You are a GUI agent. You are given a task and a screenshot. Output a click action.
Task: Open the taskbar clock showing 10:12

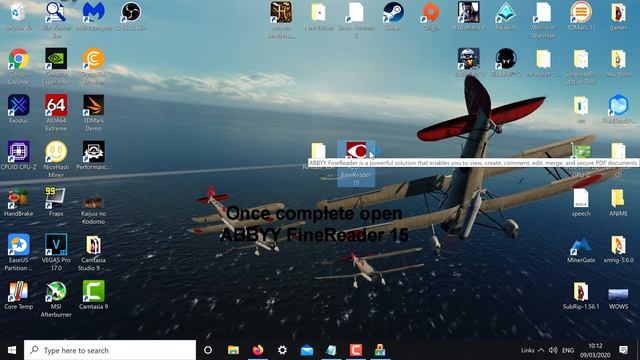click(x=595, y=350)
